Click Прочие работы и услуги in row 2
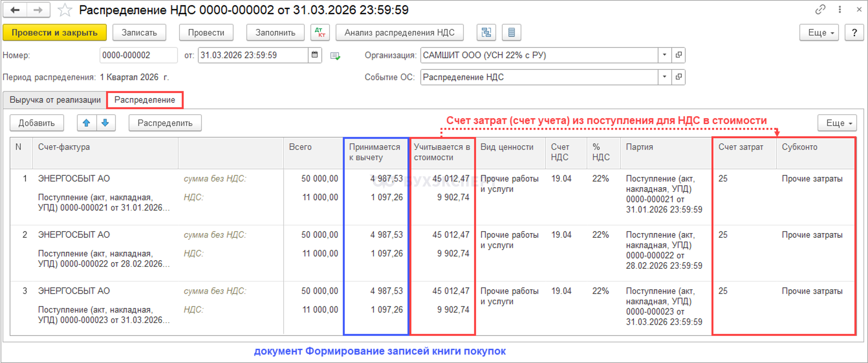 pos(510,240)
